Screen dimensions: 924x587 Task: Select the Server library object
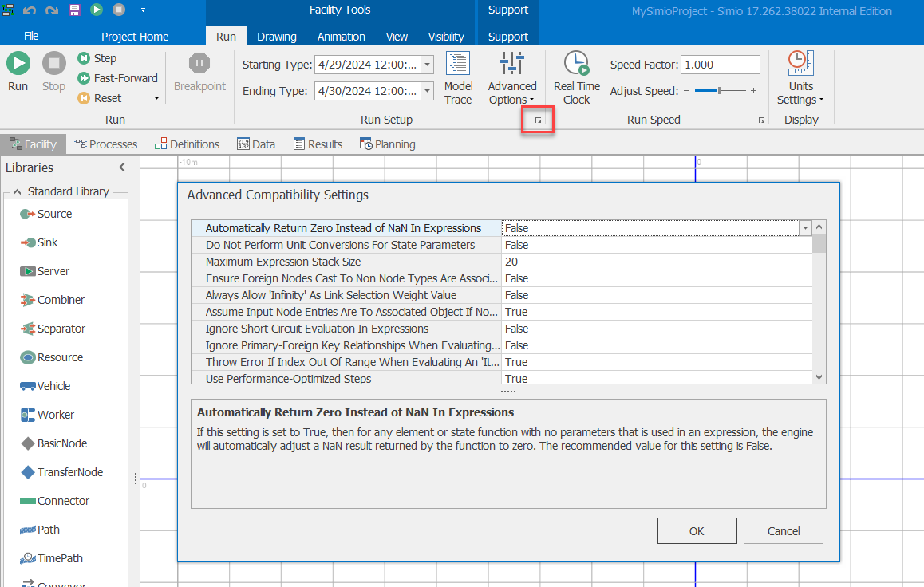[x=45, y=271]
